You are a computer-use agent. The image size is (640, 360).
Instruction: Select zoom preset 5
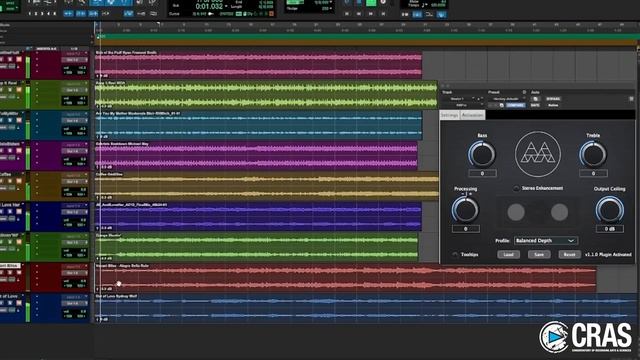55,13
